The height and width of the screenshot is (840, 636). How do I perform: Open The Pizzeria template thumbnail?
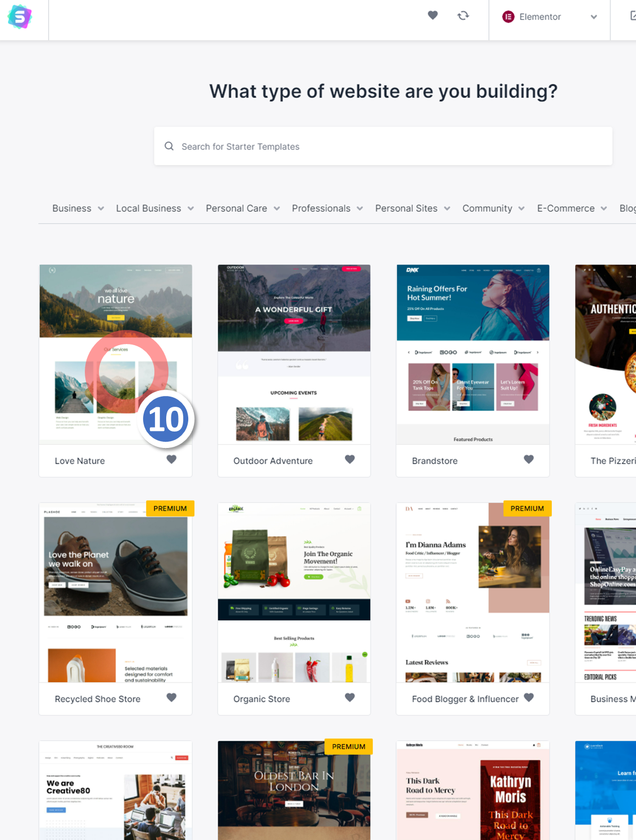[x=605, y=354]
